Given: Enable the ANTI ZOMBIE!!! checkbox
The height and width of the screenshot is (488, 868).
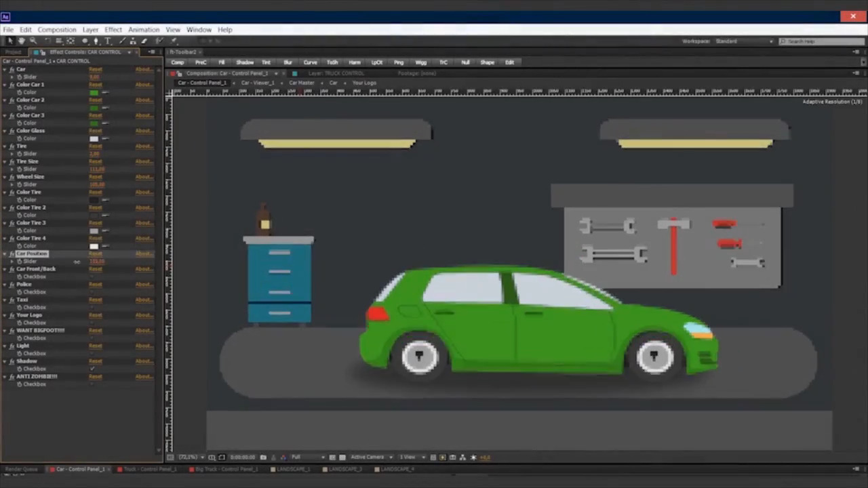Looking at the screenshot, I should (94, 384).
